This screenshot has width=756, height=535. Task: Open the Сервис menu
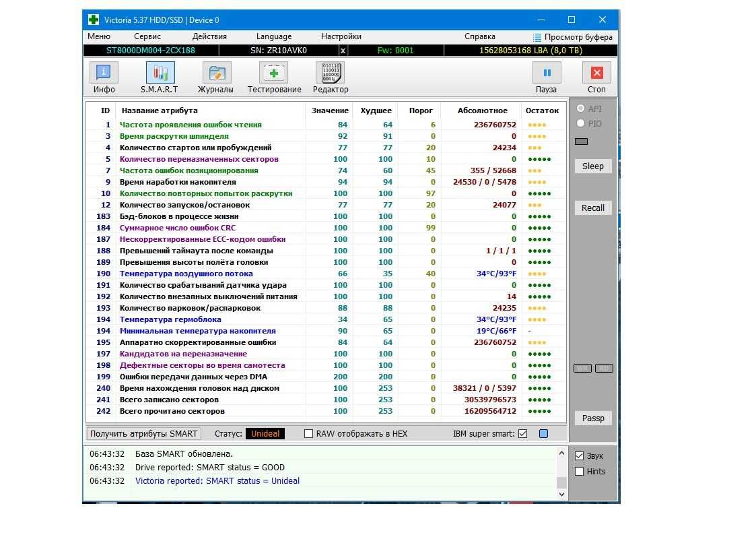[x=147, y=36]
